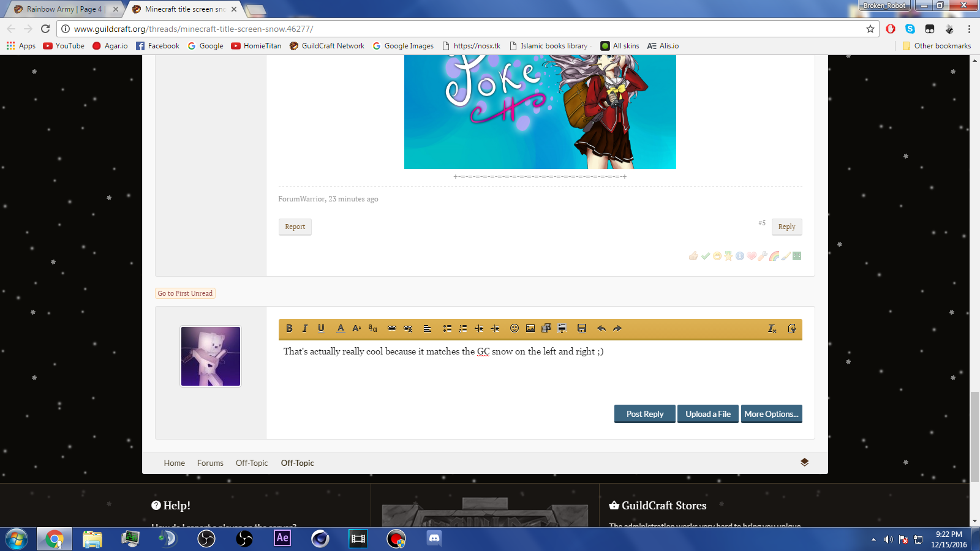This screenshot has width=980, height=551.
Task: Open Chrome's three-dot menu
Action: tap(969, 29)
